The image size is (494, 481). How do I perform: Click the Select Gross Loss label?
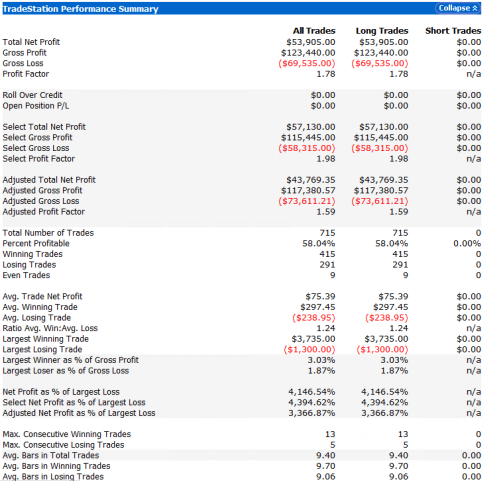click(x=36, y=148)
